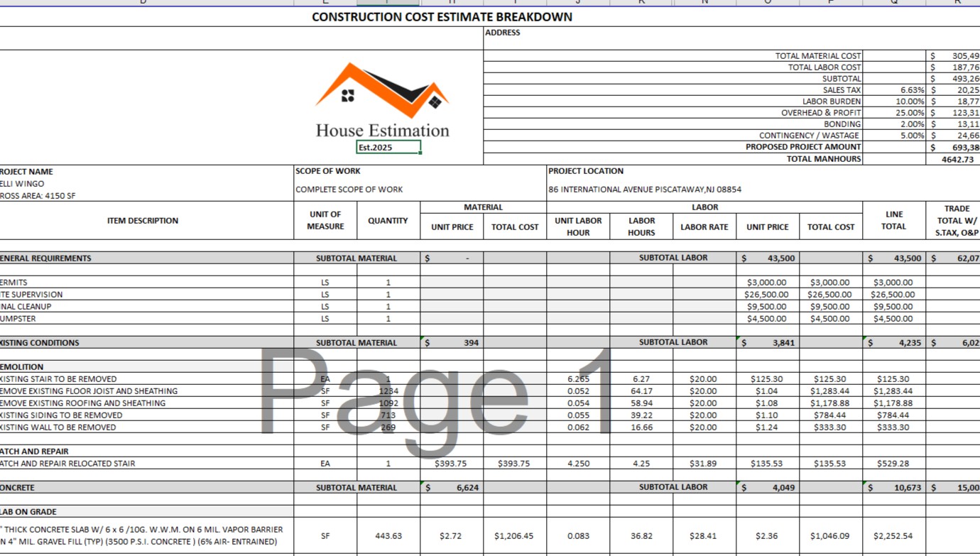980x556 pixels.
Task: Select the Bonding 2.00% percentage cell
Action: coord(894,124)
